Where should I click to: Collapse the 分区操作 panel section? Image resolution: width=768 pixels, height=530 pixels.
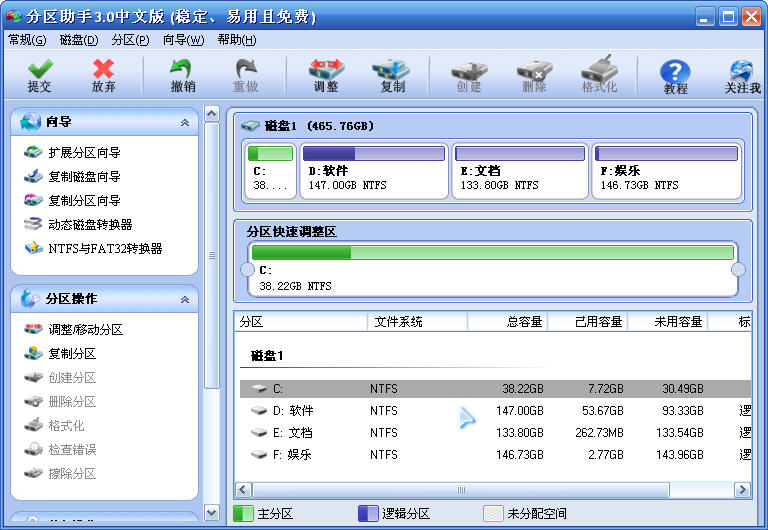[x=184, y=299]
